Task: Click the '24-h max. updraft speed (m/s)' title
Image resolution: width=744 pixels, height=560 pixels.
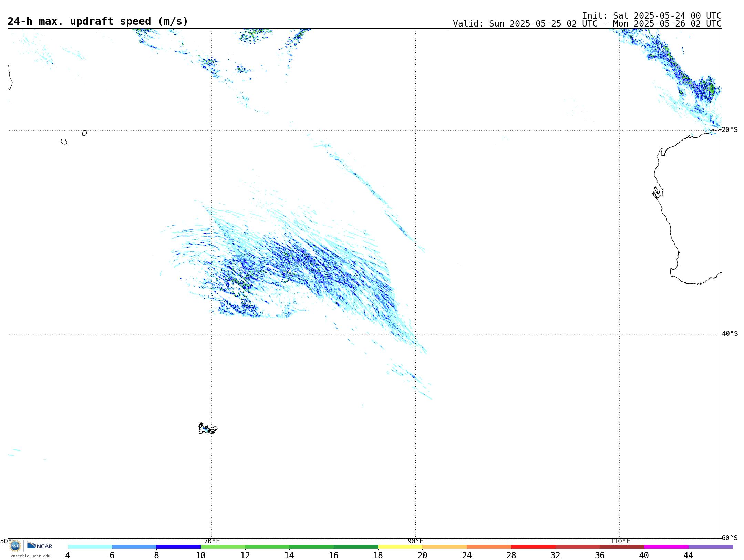Action: (98, 21)
